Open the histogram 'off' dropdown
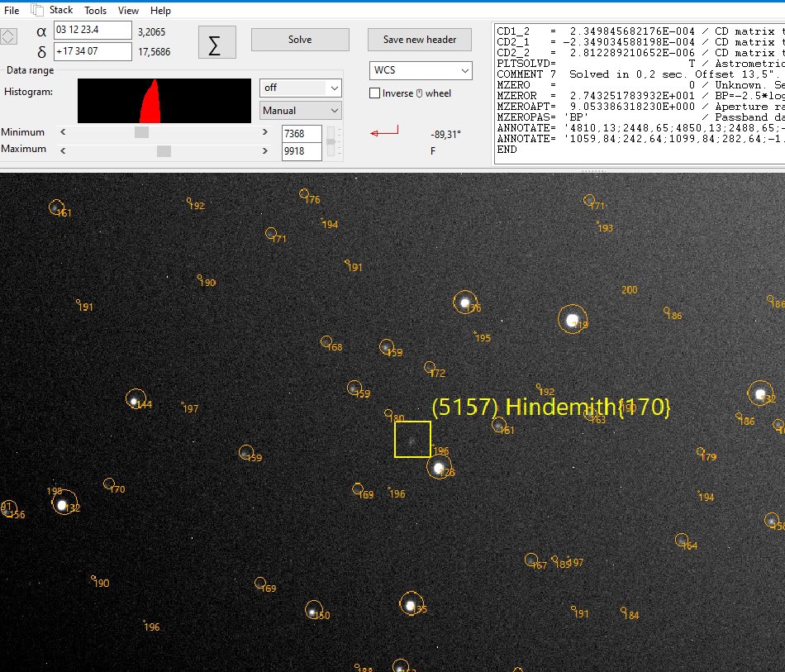 coord(301,88)
